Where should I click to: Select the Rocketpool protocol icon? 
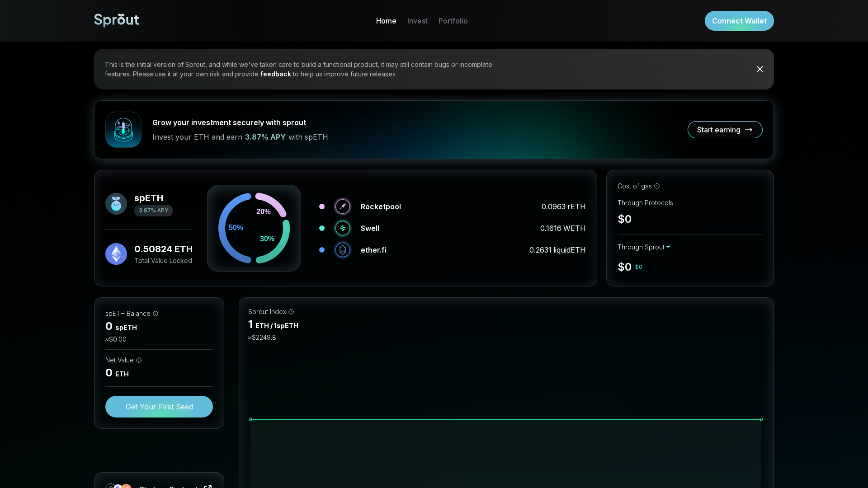click(343, 206)
